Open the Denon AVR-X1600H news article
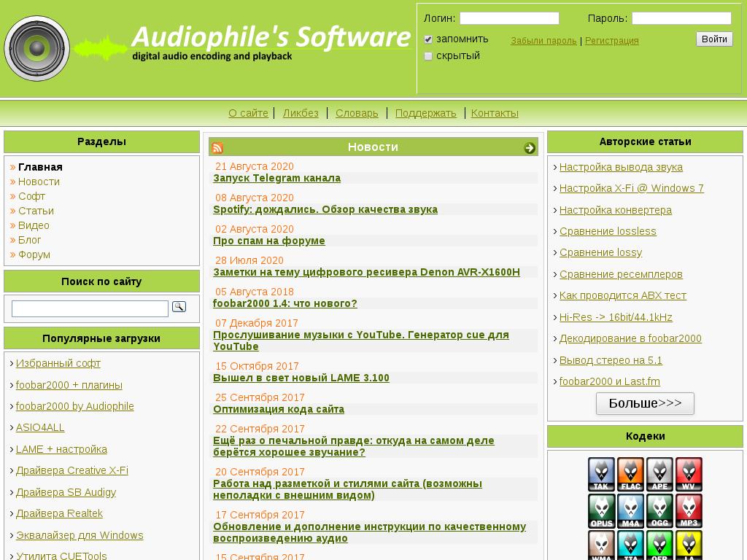747x560 pixels. tap(366, 273)
